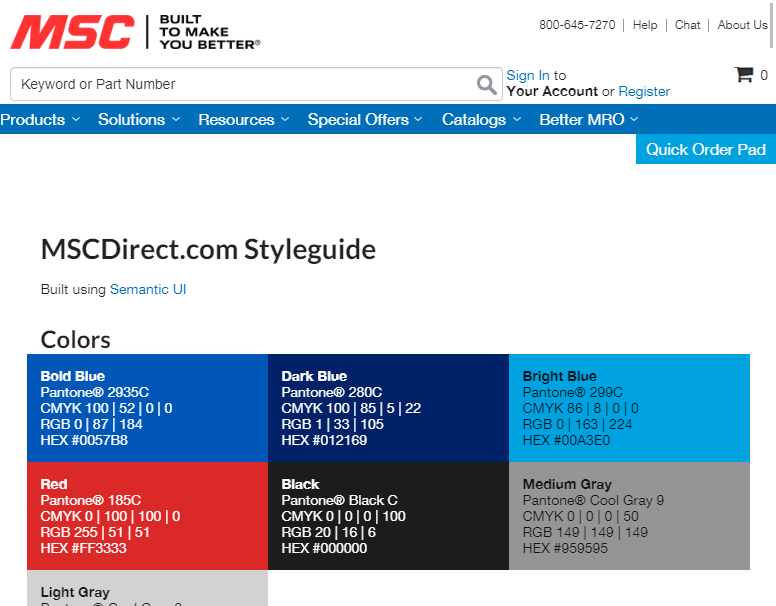The height and width of the screenshot is (606, 776).
Task: Open the Better MRO menu
Action: click(x=582, y=119)
